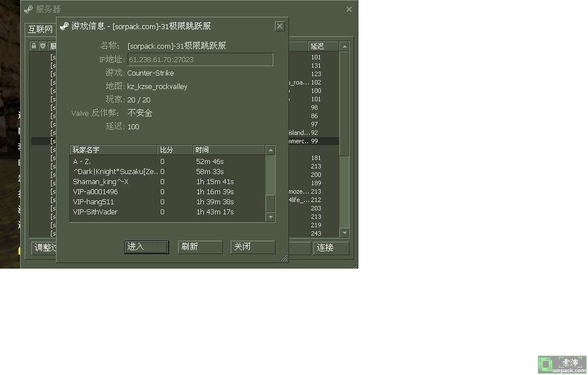Click the Steam logo in 游戏信息 title bar
This screenshot has height=375, width=588.
(x=64, y=26)
